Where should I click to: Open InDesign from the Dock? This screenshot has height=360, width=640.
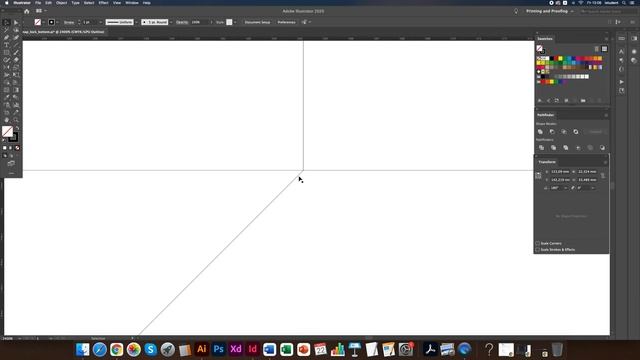pyautogui.click(x=253, y=349)
